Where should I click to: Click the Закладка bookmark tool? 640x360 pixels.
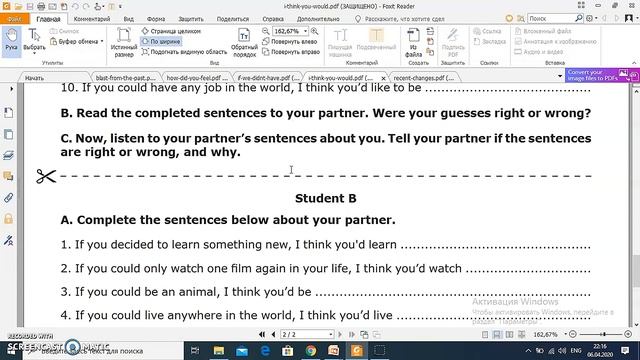coord(489,41)
